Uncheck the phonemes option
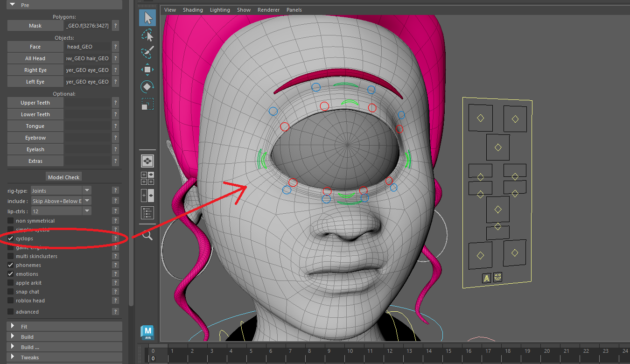 click(x=10, y=265)
